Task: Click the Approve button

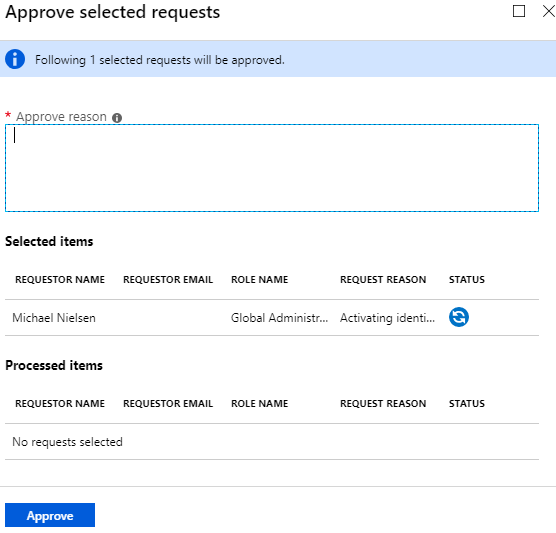Action: 50,515
